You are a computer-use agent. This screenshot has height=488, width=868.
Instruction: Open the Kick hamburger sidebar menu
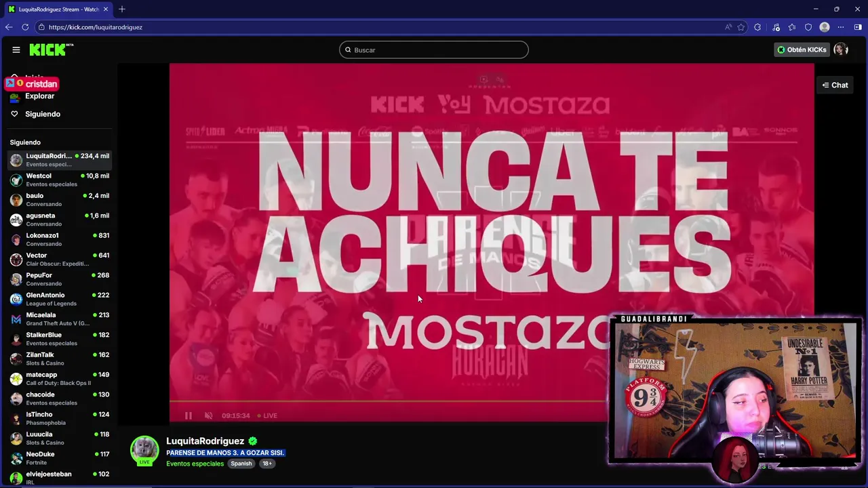pos(16,49)
